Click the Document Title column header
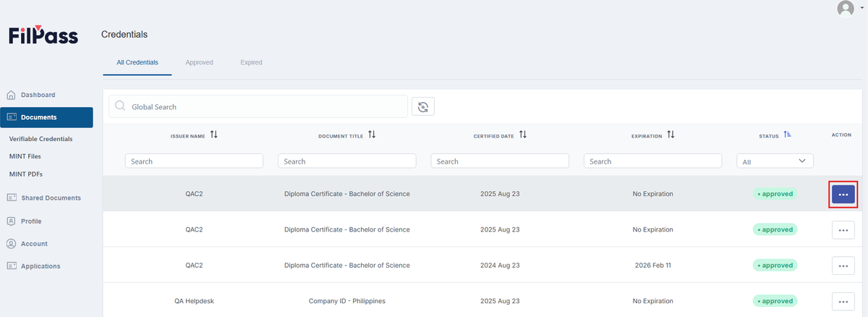This screenshot has height=317, width=868. click(341, 136)
